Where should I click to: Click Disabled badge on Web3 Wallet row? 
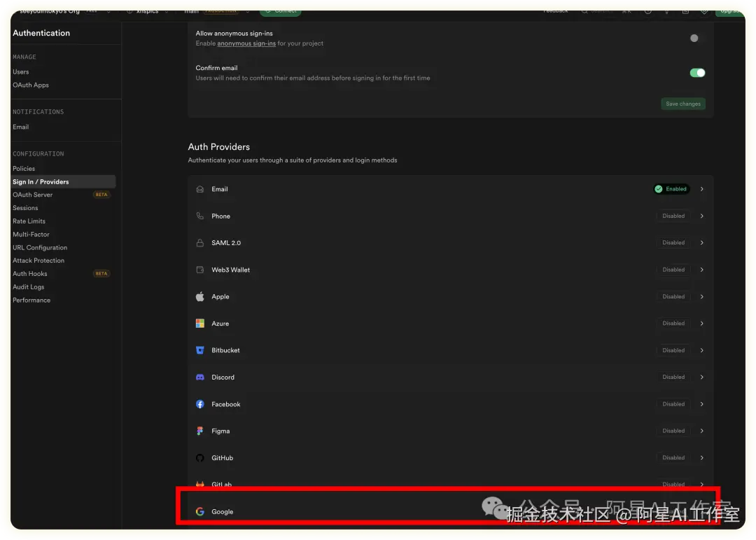tap(673, 270)
